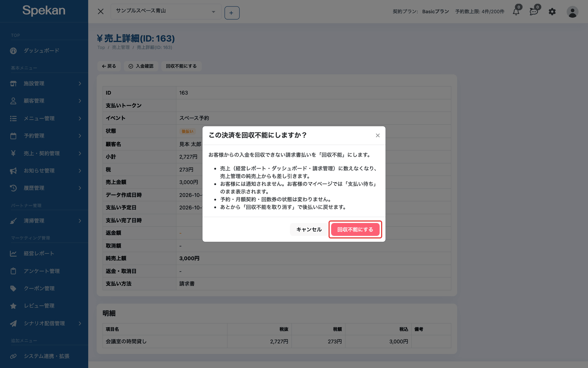Expand the 予約管理 submenu chevron
The height and width of the screenshot is (368, 588).
tap(80, 136)
